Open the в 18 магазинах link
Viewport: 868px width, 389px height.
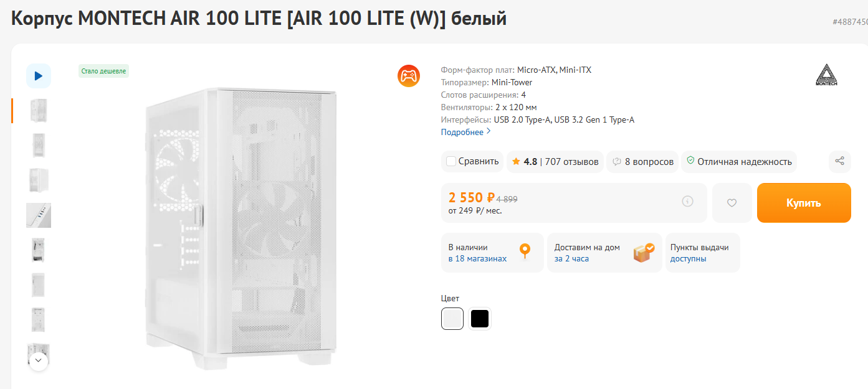point(477,258)
